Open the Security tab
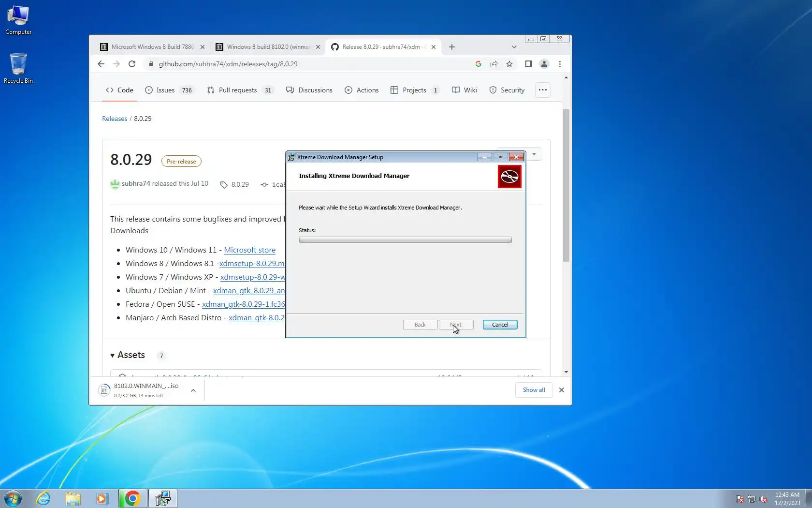 pos(507,90)
